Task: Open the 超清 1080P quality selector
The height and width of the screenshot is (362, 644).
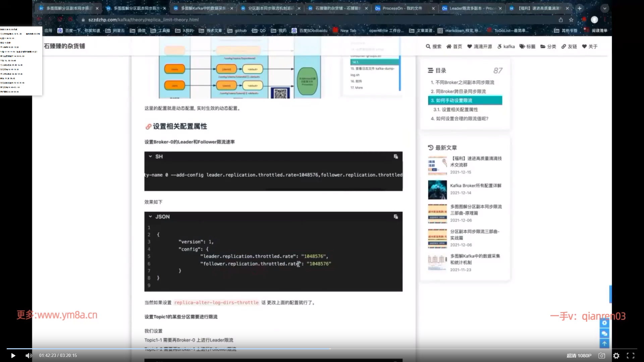Action: (579, 356)
